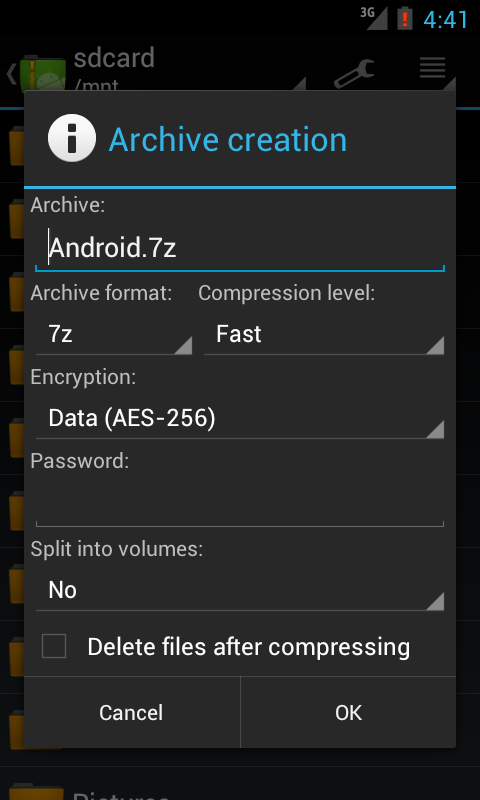Viewport: 480px width, 800px height.
Task: Tap the partially visible Pictures folder icon
Action: 37,791
